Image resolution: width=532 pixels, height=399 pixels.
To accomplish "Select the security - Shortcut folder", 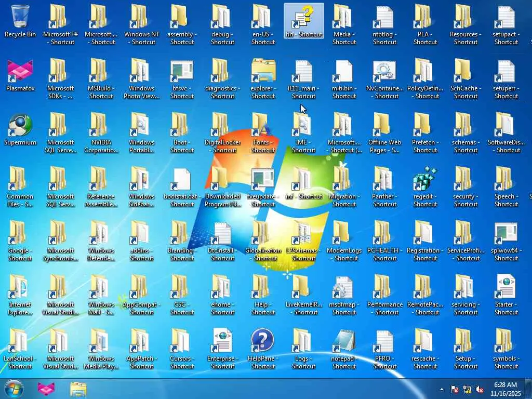I will [x=465, y=187].
